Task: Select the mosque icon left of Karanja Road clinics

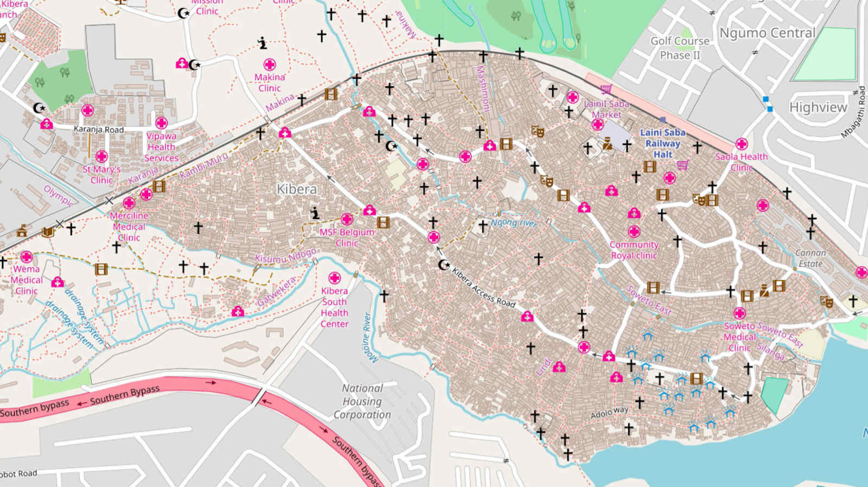Action: pyautogui.click(x=39, y=108)
